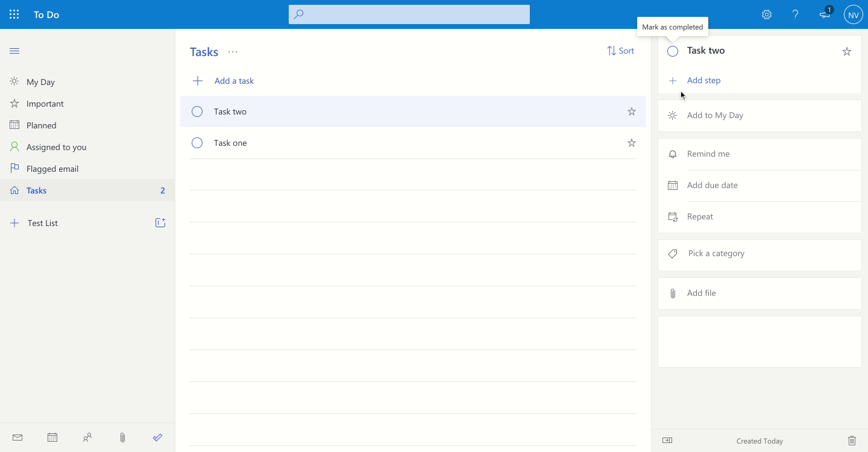
Task: Collapse sidebar with the hamburger icon
Action: [x=14, y=51]
